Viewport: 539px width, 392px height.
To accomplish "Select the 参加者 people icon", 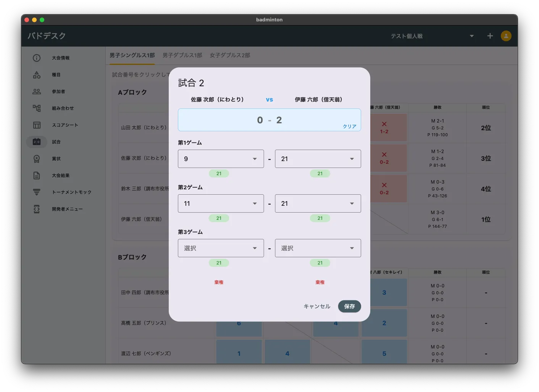I will click(x=37, y=92).
